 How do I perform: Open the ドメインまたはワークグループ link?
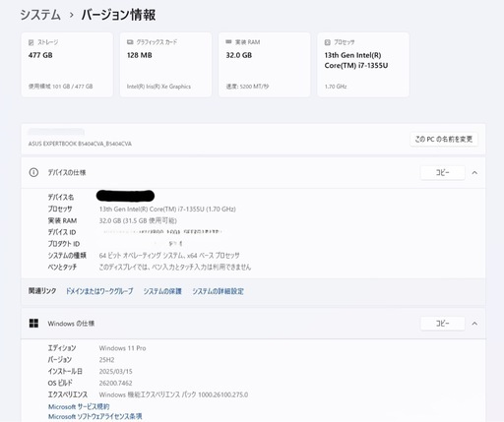pyautogui.click(x=99, y=291)
